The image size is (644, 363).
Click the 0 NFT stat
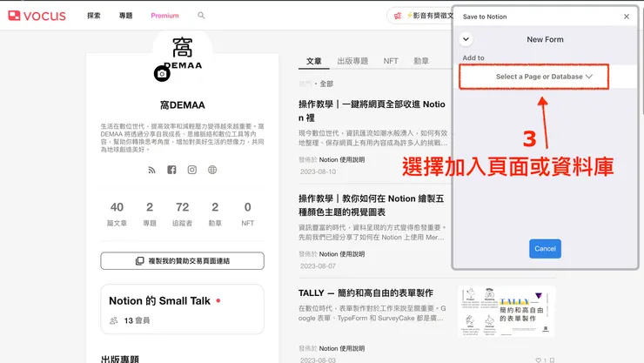coord(248,213)
